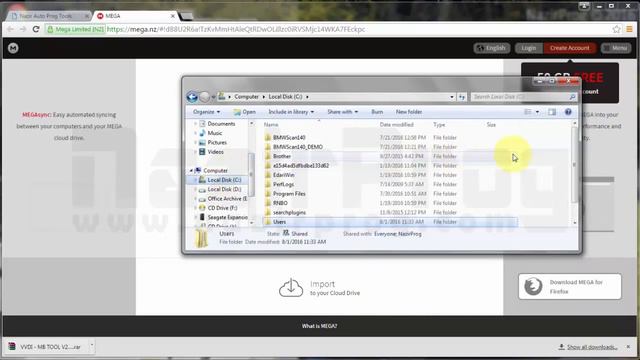Show the preview pane in Explorer

pos(552,112)
